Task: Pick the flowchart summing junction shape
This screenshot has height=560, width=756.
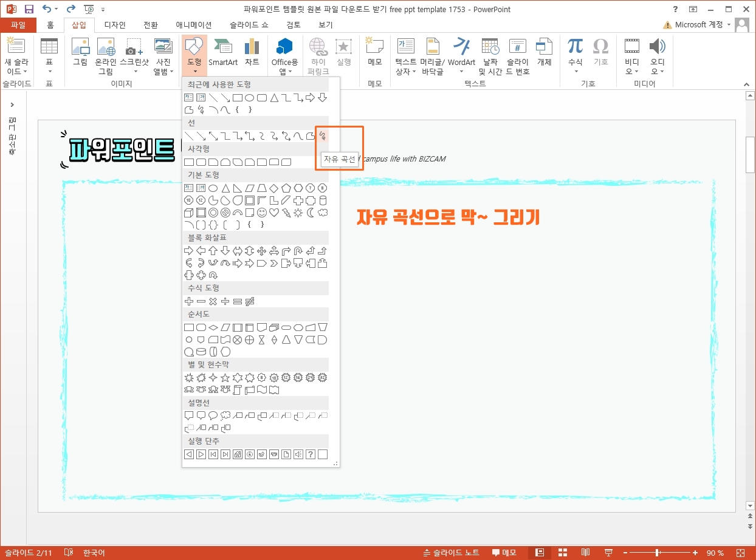Action: (x=238, y=340)
